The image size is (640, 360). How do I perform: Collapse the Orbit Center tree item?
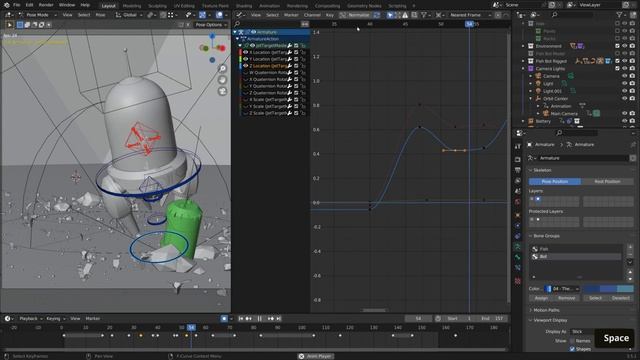[531, 98]
